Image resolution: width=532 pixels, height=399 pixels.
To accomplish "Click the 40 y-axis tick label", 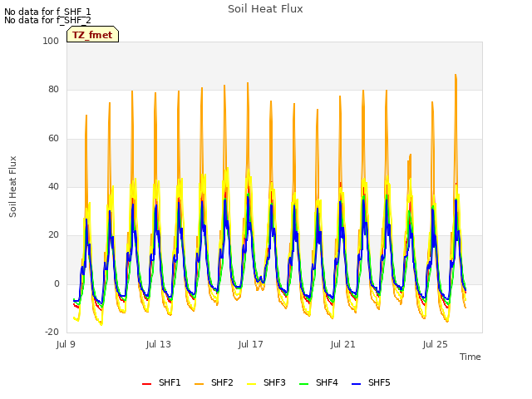I will click(53, 186).
